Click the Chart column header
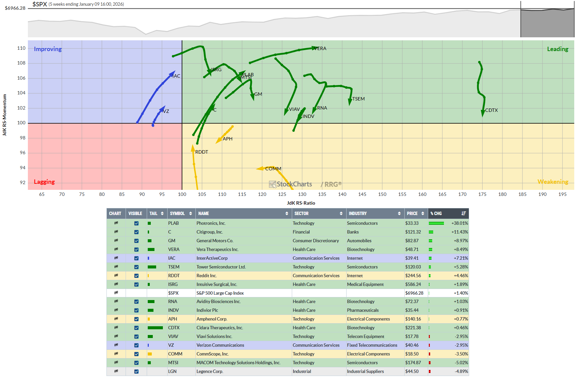588x378 pixels. (116, 213)
